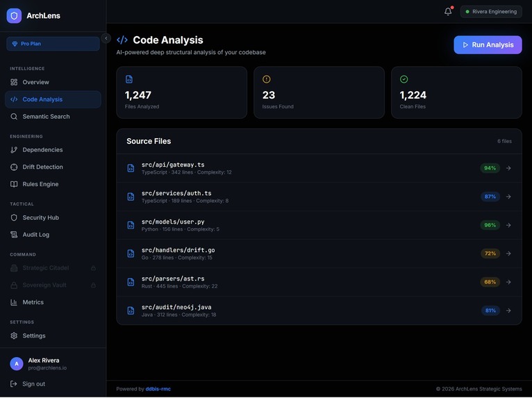Click the arrow for src/handlers/drift.go
The height and width of the screenshot is (398, 532).
coord(508,254)
